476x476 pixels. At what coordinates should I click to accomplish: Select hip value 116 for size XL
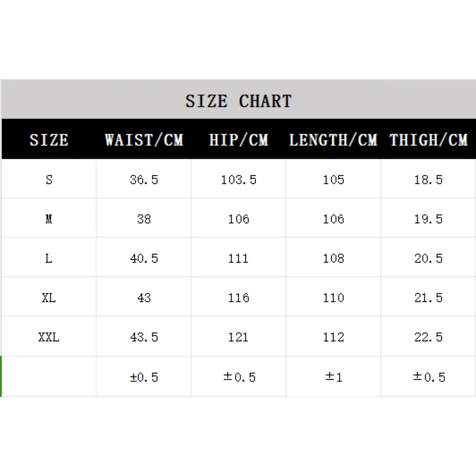pyautogui.click(x=239, y=297)
